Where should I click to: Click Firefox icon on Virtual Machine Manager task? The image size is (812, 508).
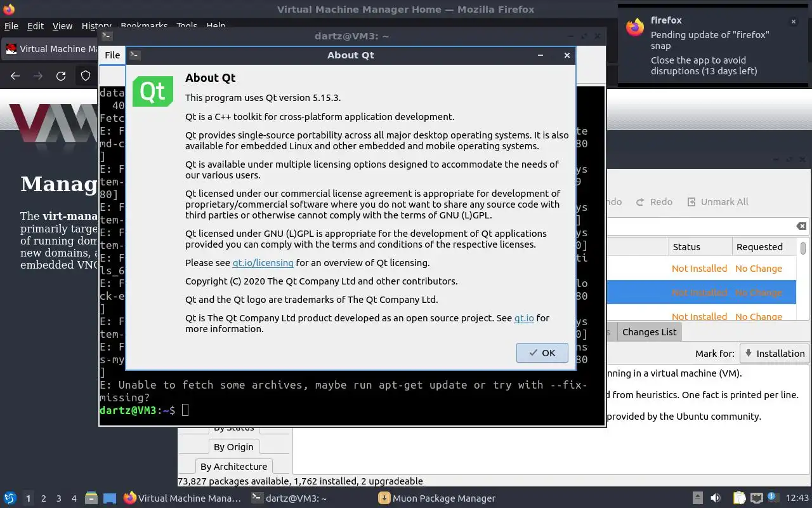click(130, 498)
